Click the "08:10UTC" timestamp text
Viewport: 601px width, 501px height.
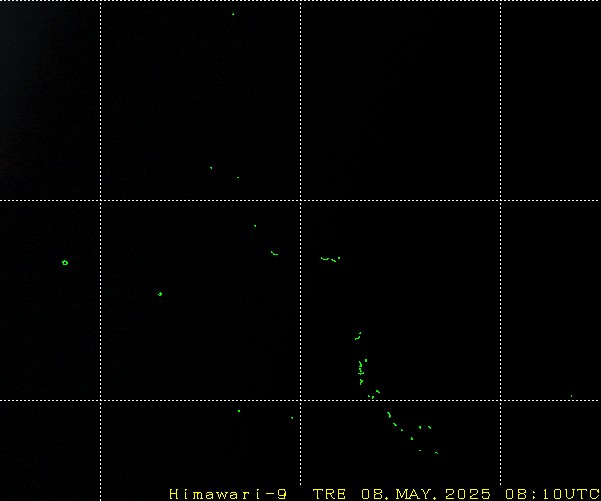(553, 494)
